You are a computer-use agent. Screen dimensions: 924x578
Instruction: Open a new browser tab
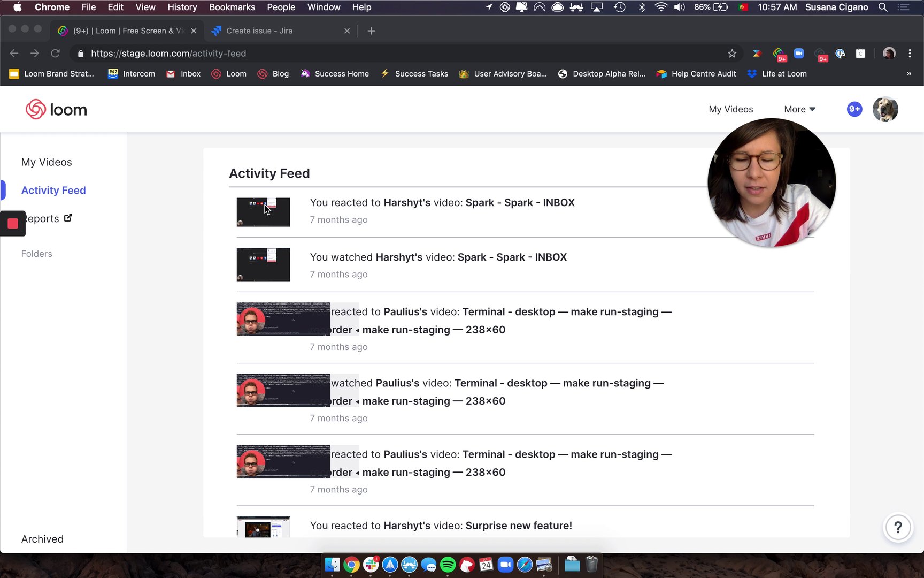coord(372,31)
